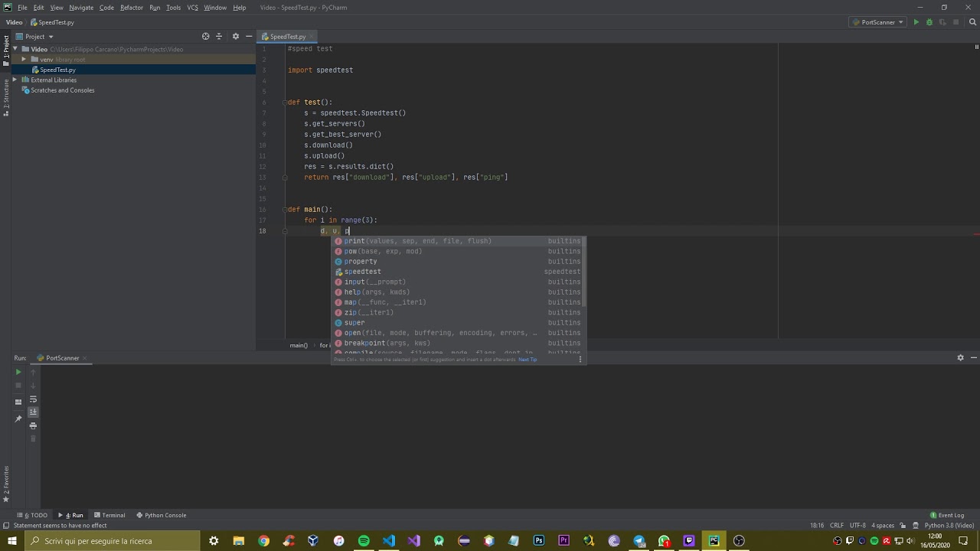Viewport: 980px width, 551px height.
Task: Rerun PortScanner in the Run panel
Action: point(18,372)
